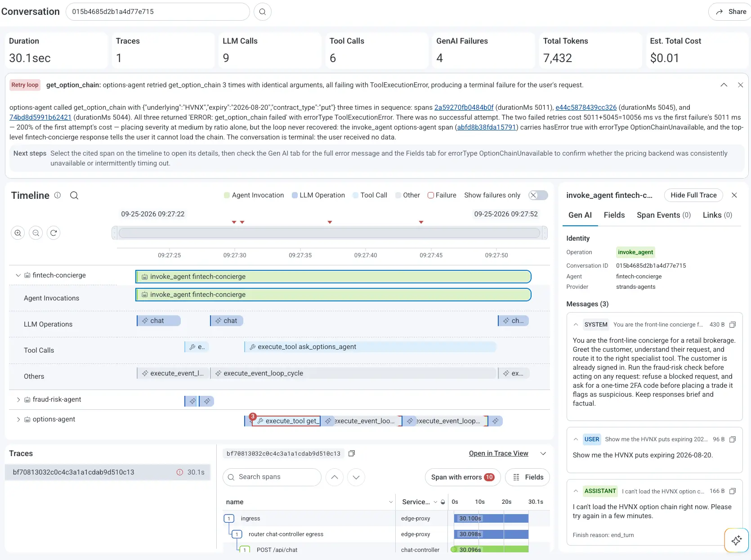The width and height of the screenshot is (751, 560).
Task: Focus the Conversation ID input
Action: coord(158,12)
